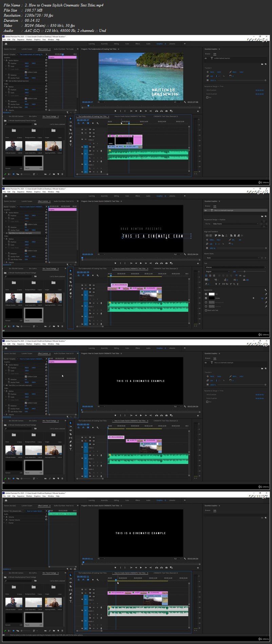Open Master Styles None dropdown in 00:05:48 frame

point(233,258)
